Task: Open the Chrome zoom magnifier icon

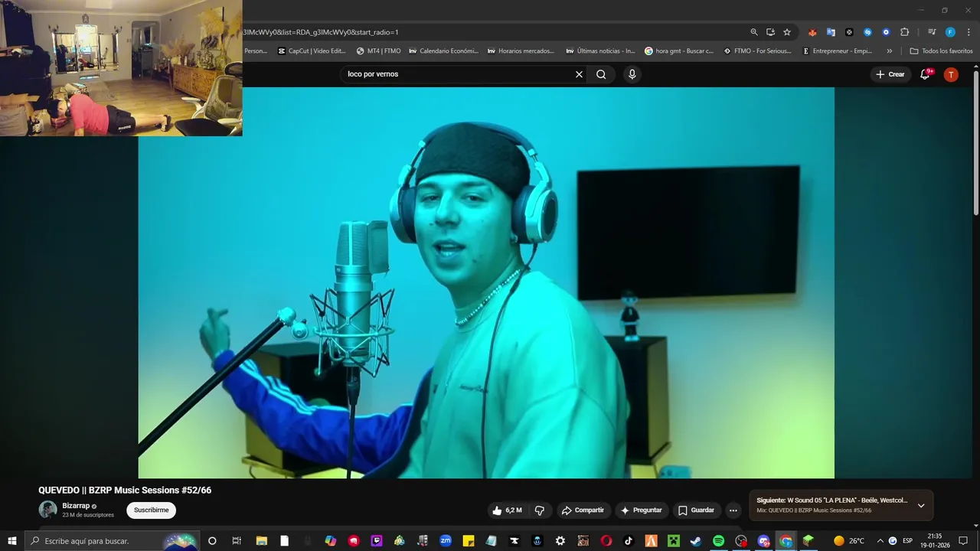Action: click(x=754, y=32)
